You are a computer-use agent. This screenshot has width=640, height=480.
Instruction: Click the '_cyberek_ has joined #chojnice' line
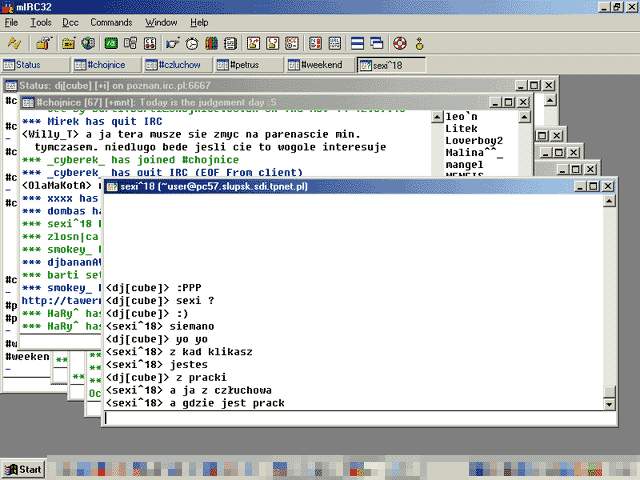click(x=131, y=160)
